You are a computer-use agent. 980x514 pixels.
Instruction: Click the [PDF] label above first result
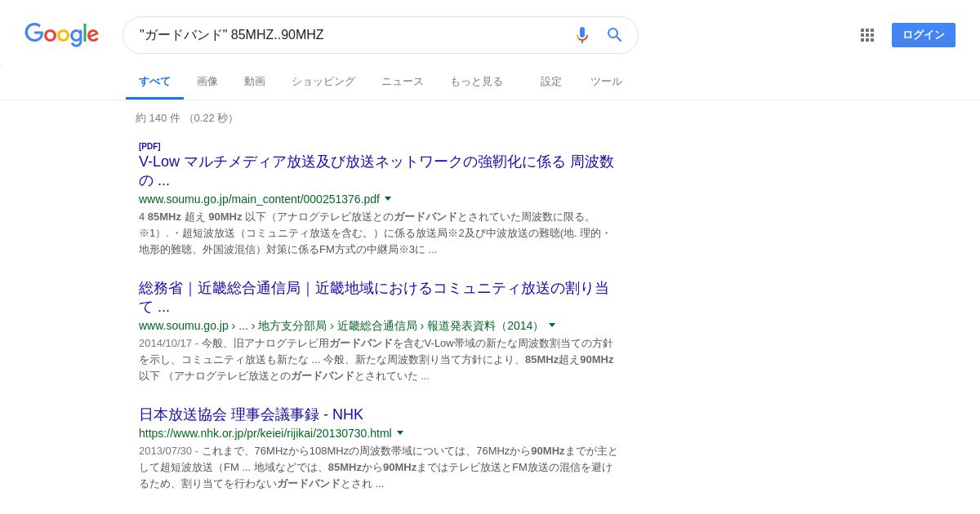(149, 146)
